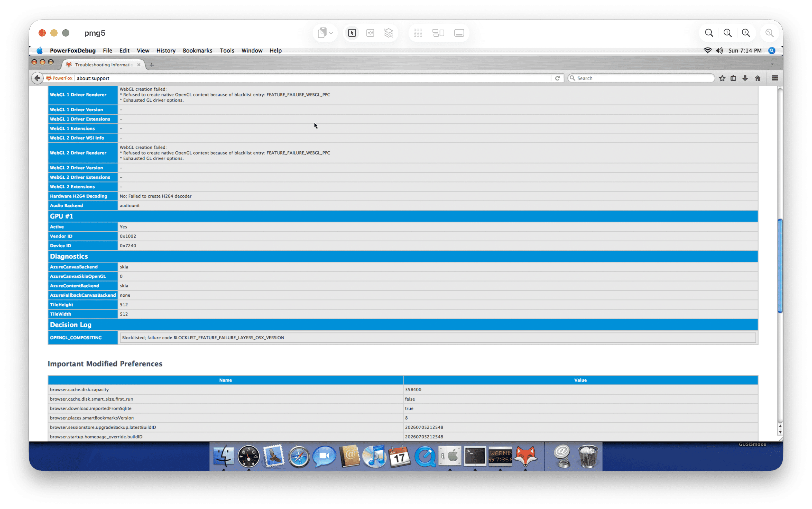Viewport: 812px width, 509px height.
Task: Open iTunes from the dock
Action: point(374,456)
